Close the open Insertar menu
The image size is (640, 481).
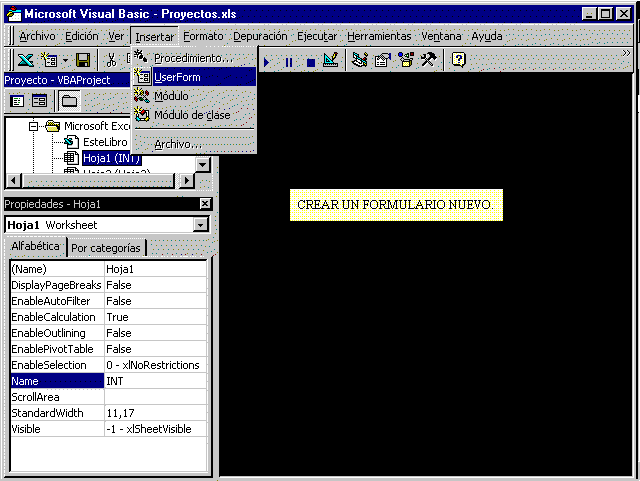point(155,37)
